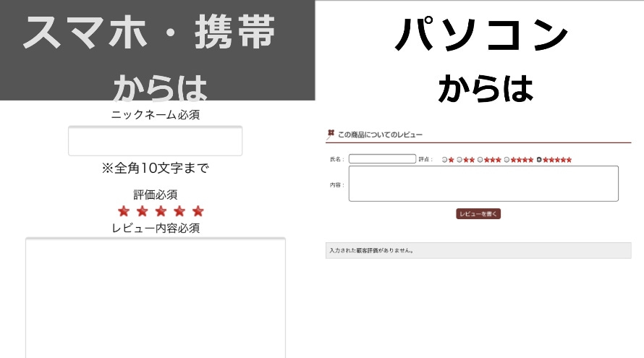The width and height of the screenshot is (644, 358).
Task: Tap the fifth star in mobile rating
Action: [x=198, y=211]
